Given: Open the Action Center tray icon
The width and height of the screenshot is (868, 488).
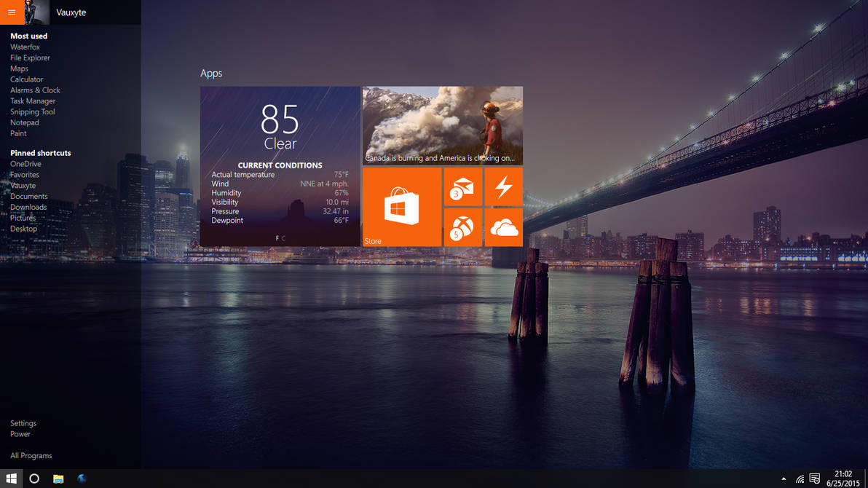Looking at the screenshot, I should 814,479.
